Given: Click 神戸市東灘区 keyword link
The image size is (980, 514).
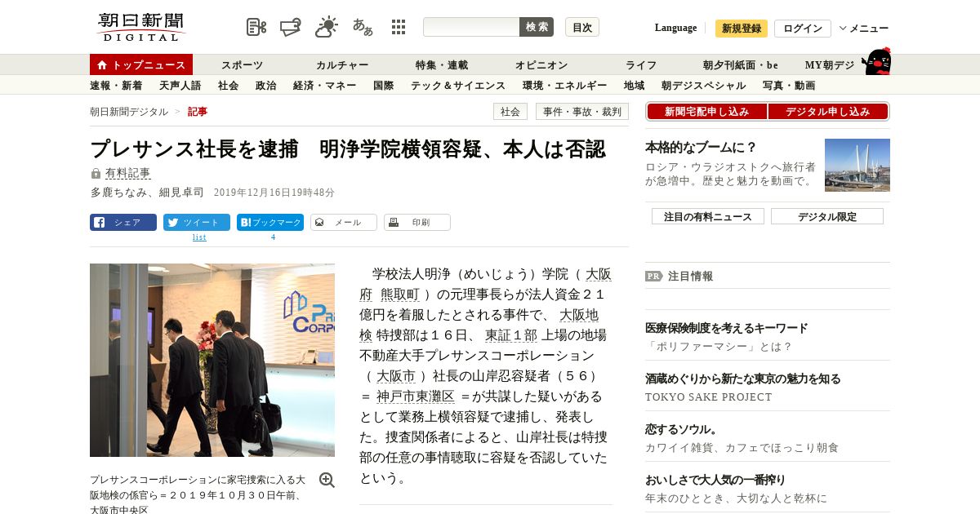Looking at the screenshot, I should tap(416, 397).
